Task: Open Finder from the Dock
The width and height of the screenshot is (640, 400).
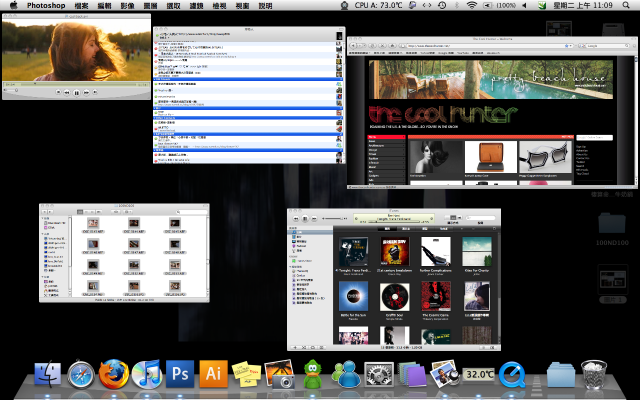Action: click(47, 374)
